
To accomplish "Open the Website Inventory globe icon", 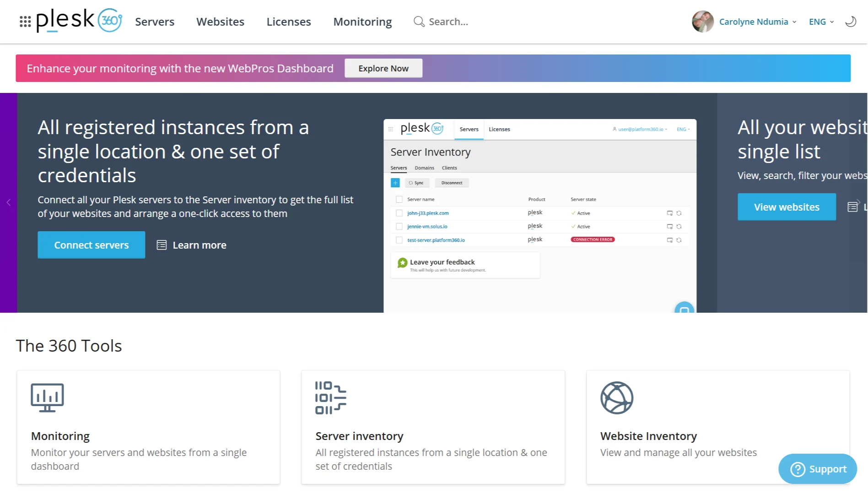I will click(x=616, y=397).
